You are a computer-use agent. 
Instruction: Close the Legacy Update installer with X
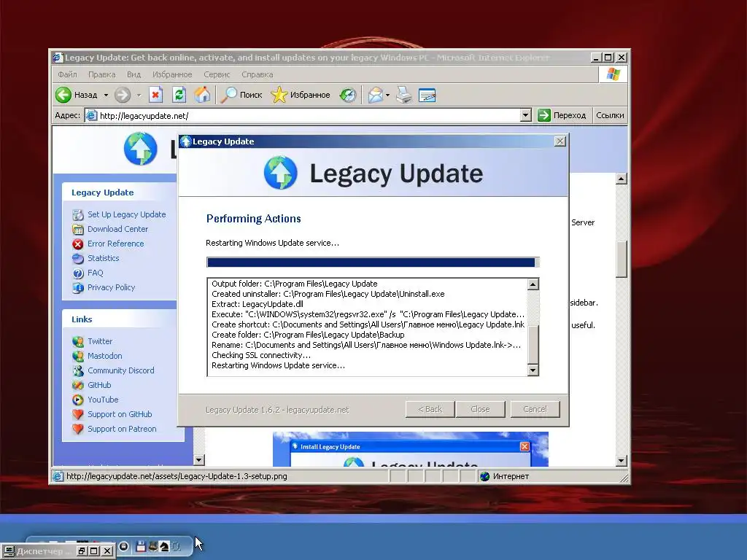[x=560, y=141]
